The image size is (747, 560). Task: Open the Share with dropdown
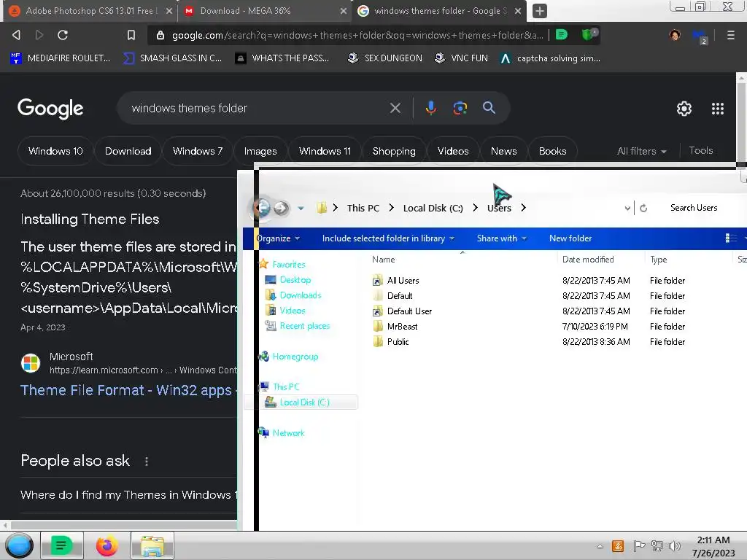[x=502, y=238]
